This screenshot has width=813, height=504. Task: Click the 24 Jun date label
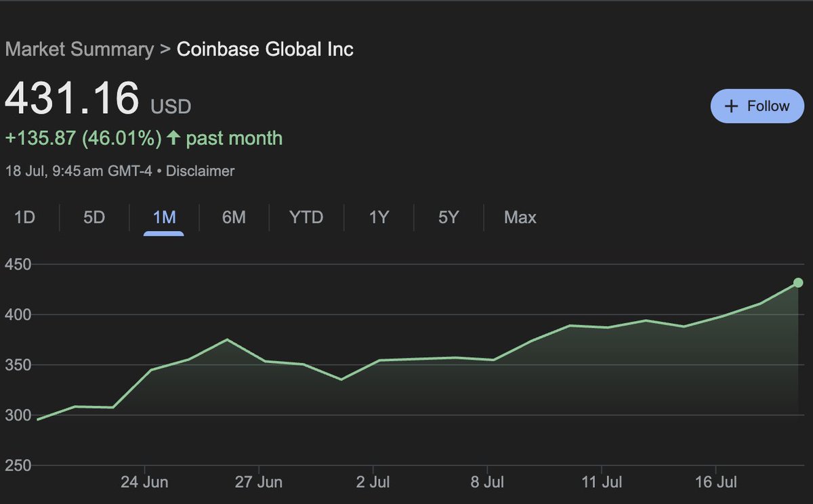[x=146, y=483]
